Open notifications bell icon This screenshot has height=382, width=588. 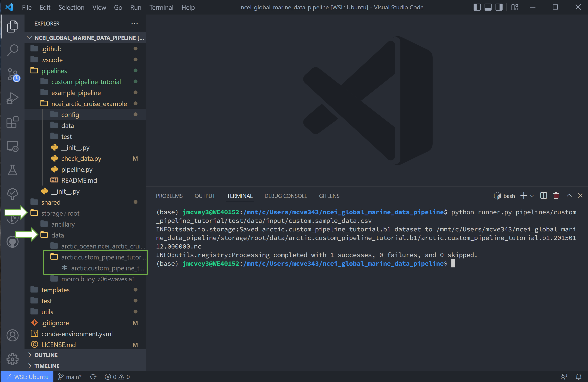[x=579, y=377]
